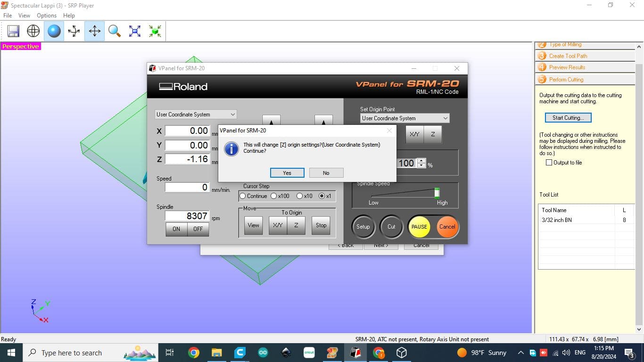Screen dimensions: 644x362
Task: Switch to VPanel taskbar icon
Action: point(355,353)
